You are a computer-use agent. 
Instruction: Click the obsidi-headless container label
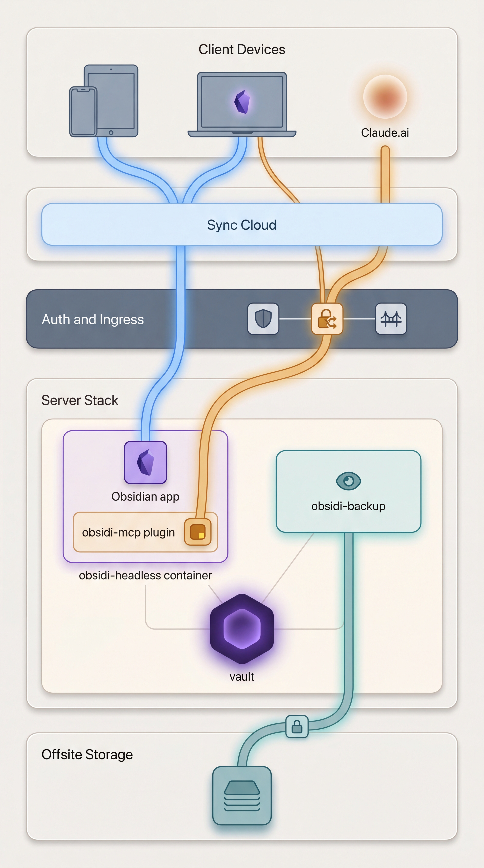(x=145, y=575)
